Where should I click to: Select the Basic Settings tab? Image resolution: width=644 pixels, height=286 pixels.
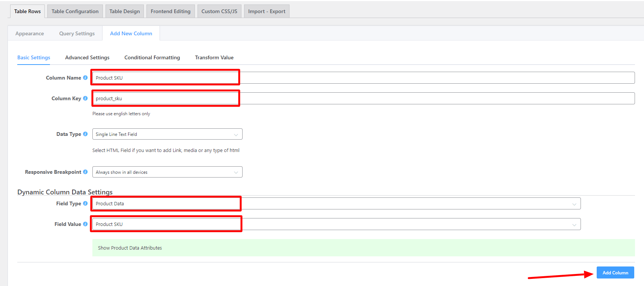coord(34,57)
